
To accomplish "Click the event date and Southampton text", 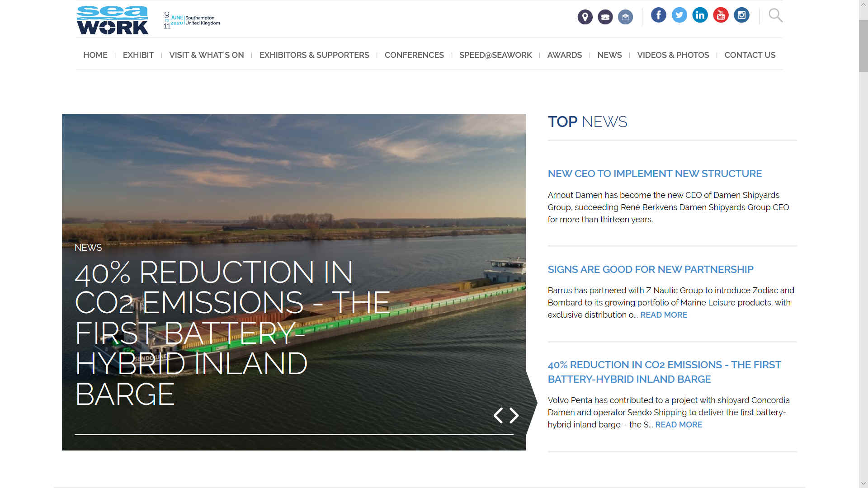I will pos(192,20).
